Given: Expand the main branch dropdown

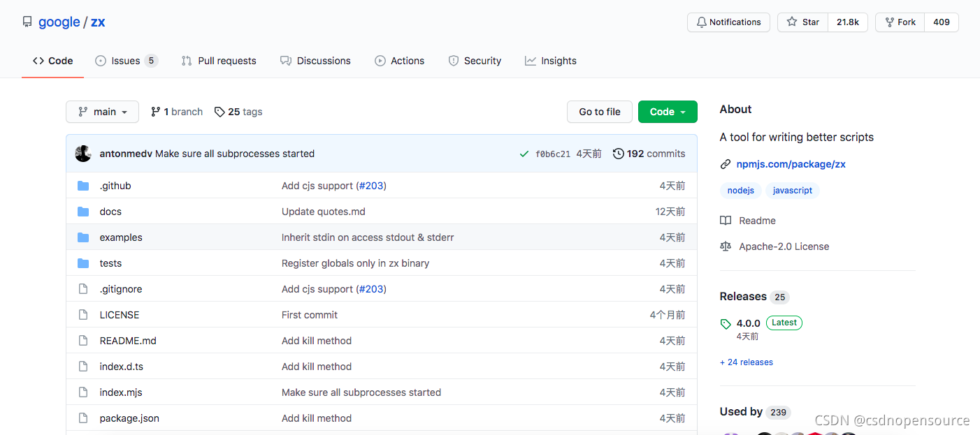Looking at the screenshot, I should coord(103,112).
